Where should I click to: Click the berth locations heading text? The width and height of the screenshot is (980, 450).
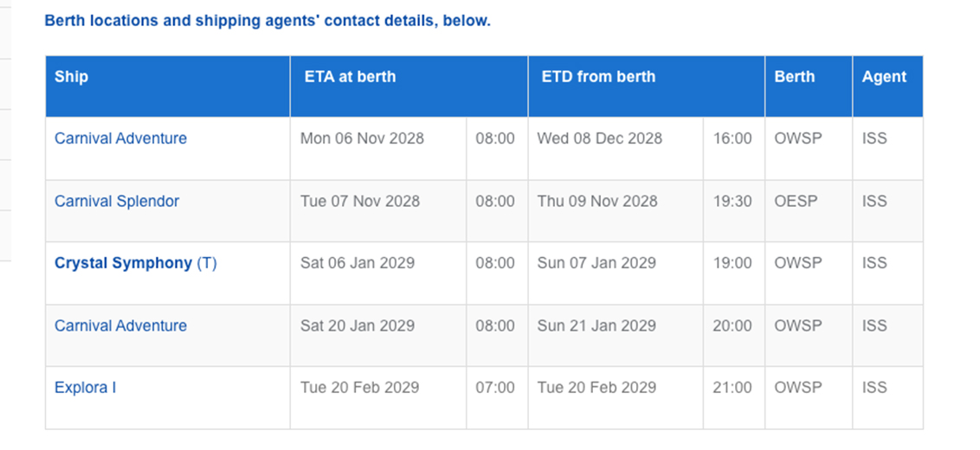268,20
